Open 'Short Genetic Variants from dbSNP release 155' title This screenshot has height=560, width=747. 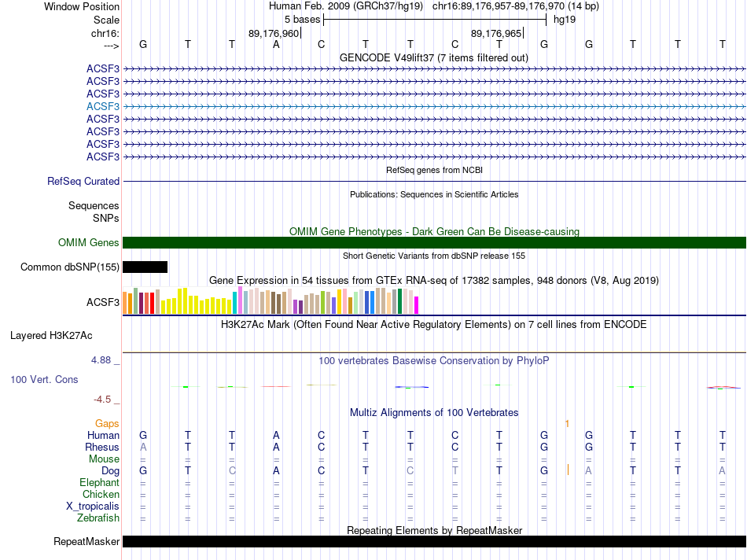point(434,256)
